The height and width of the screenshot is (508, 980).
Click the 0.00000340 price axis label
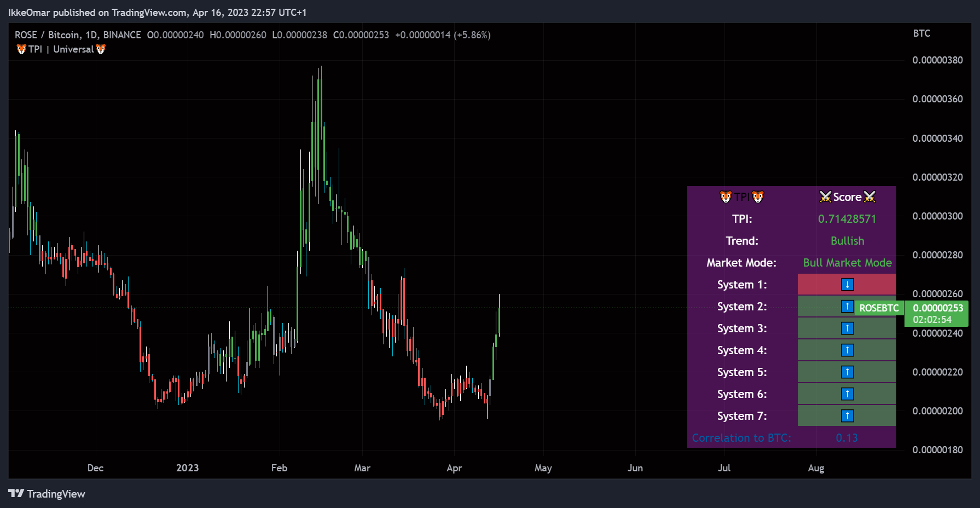point(937,138)
